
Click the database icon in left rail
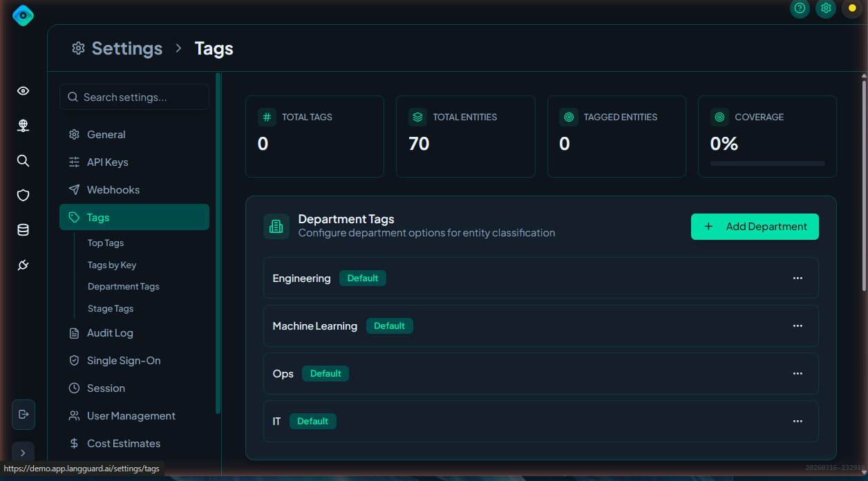(x=23, y=230)
